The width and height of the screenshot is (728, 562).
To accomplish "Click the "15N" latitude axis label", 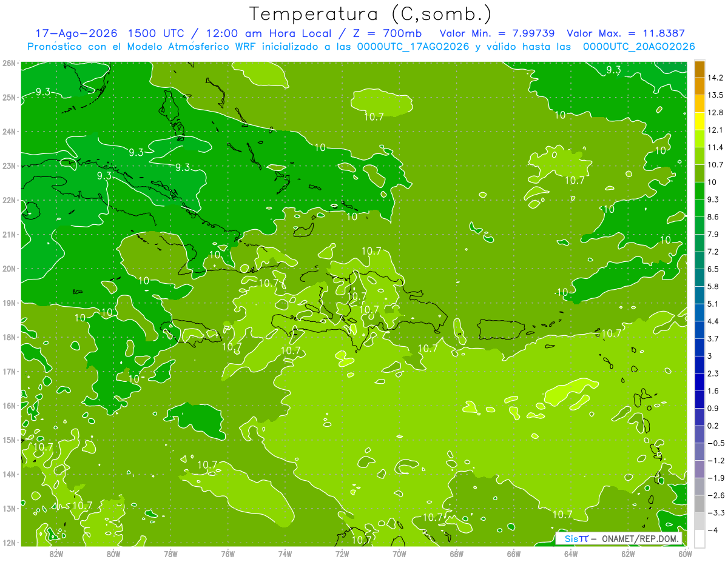I will 9,440.
